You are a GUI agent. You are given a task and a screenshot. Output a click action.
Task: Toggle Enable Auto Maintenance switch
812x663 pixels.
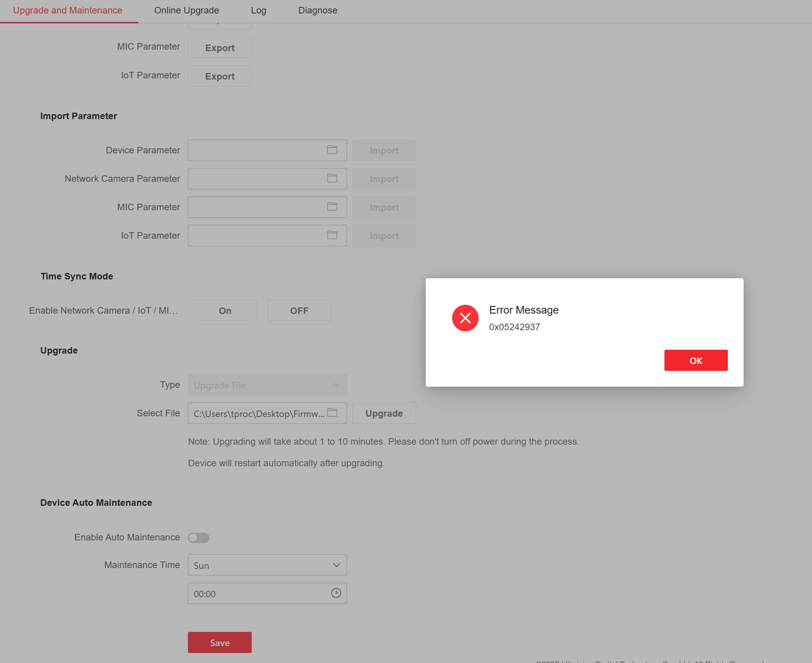coord(199,538)
